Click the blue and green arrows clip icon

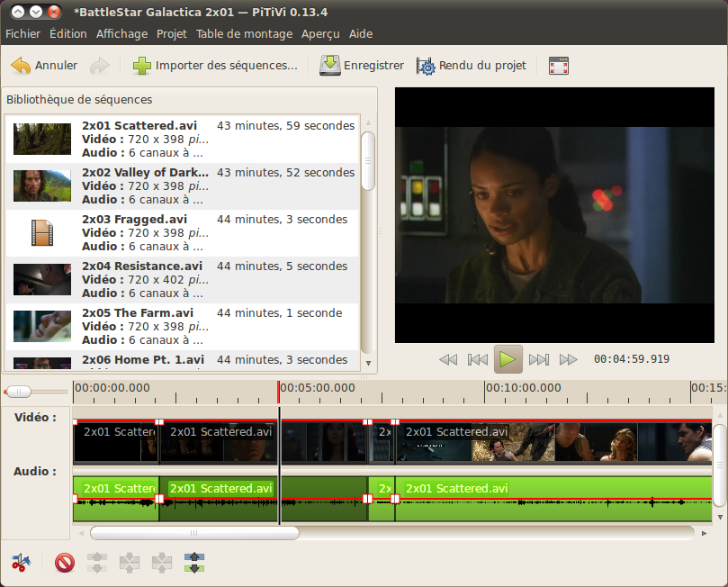coord(194,563)
